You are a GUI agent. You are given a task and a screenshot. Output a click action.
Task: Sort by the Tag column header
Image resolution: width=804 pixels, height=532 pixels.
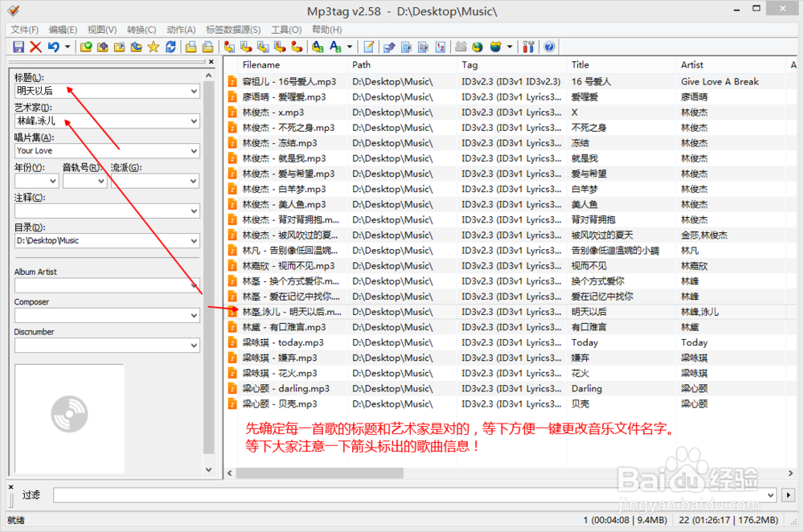coord(511,65)
